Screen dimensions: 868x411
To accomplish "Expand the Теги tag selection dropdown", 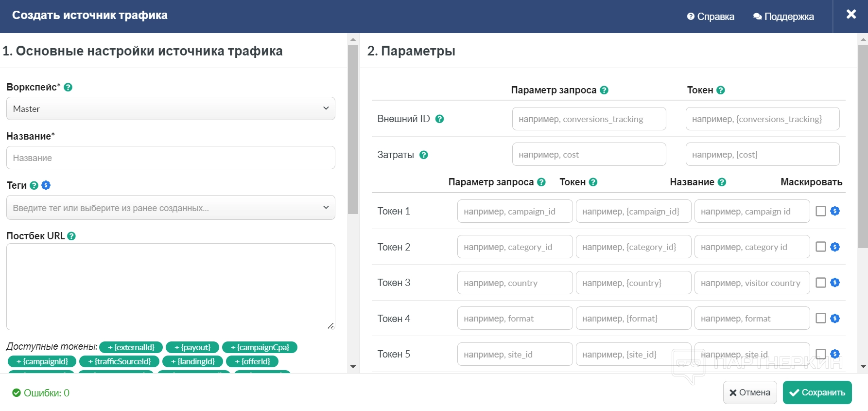I will click(171, 208).
